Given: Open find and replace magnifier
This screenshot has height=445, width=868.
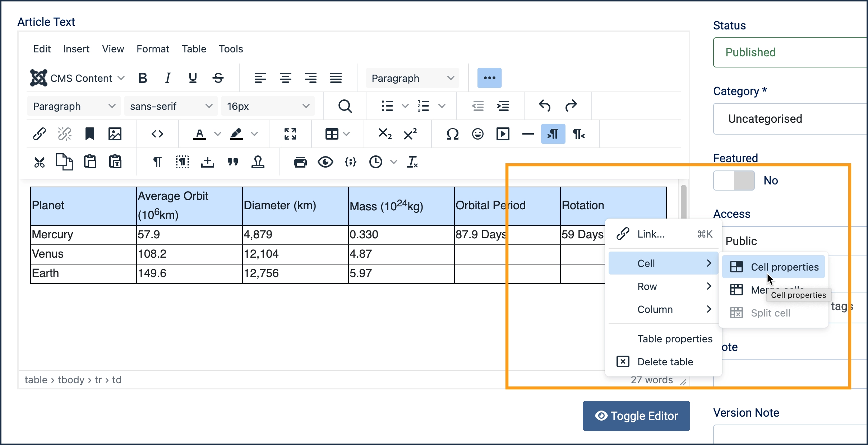Looking at the screenshot, I should tap(345, 106).
